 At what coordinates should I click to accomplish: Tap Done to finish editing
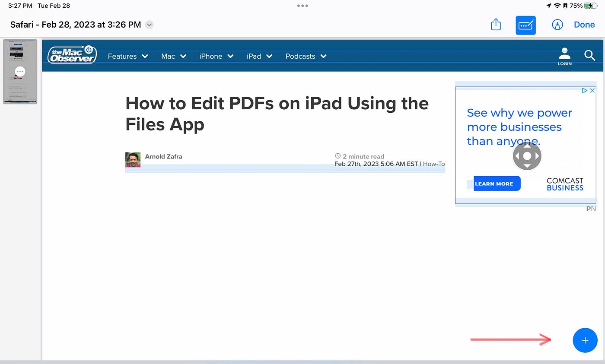click(x=584, y=25)
